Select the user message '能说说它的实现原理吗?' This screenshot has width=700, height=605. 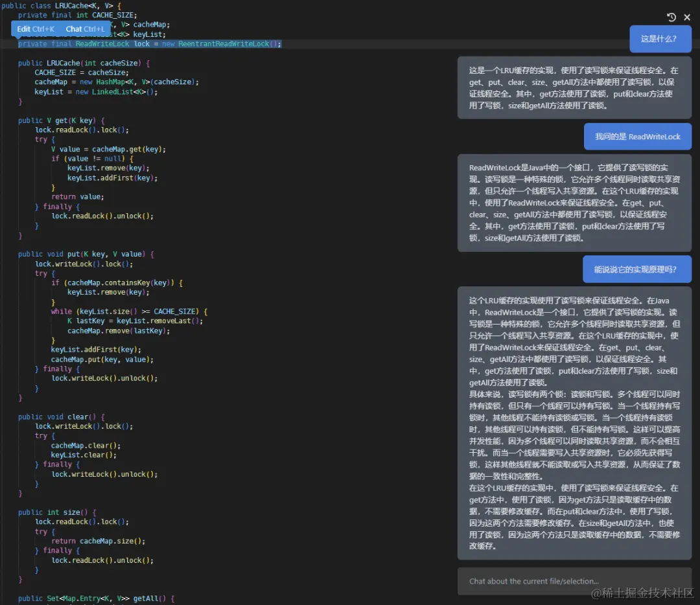[637, 269]
